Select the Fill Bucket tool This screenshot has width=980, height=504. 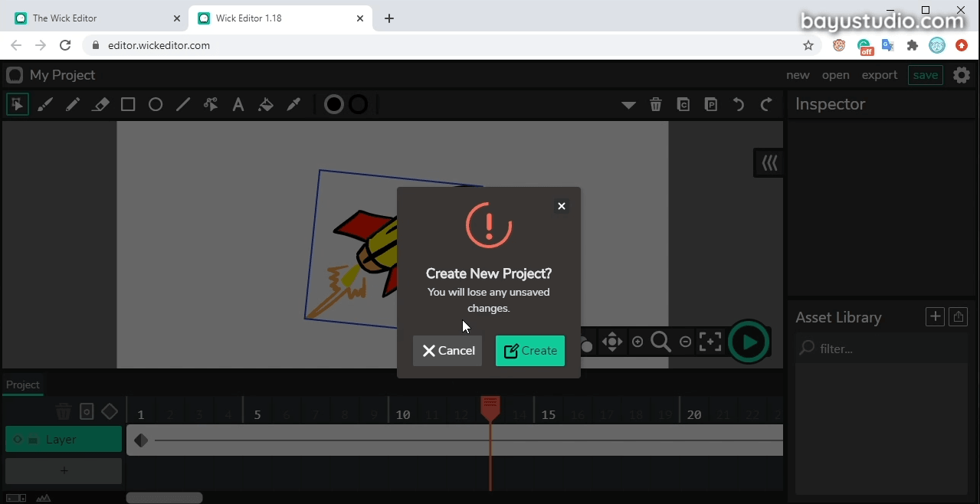266,104
